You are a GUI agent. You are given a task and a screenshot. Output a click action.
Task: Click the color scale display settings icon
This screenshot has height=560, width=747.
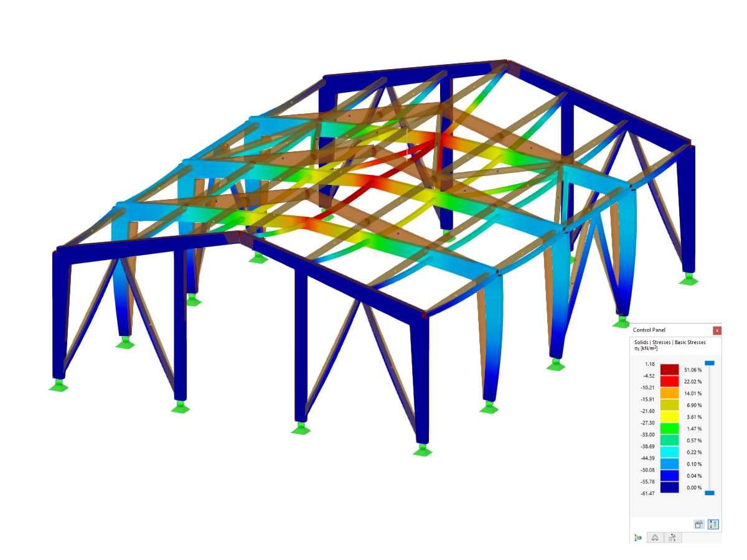[x=713, y=524]
